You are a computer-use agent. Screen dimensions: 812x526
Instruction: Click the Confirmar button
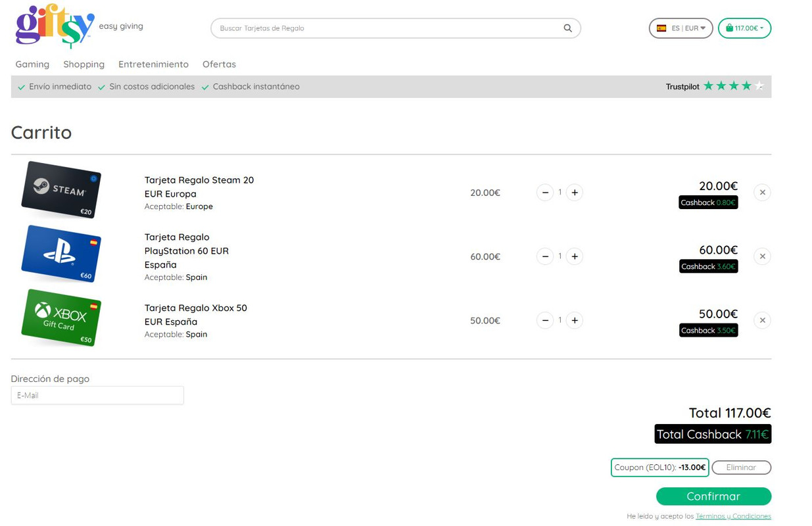click(x=713, y=496)
